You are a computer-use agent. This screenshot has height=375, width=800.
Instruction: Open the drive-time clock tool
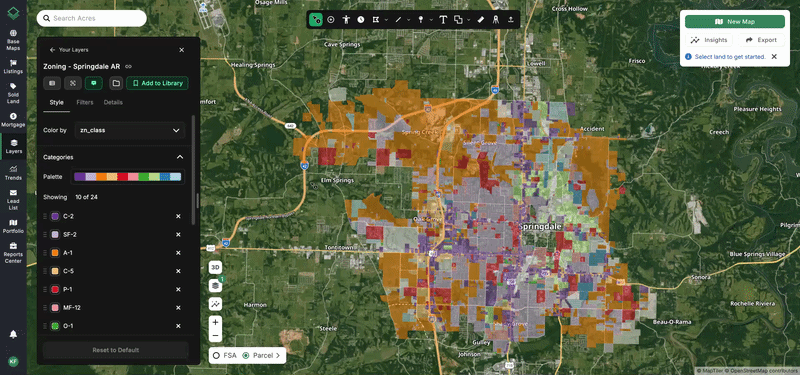coord(361,20)
